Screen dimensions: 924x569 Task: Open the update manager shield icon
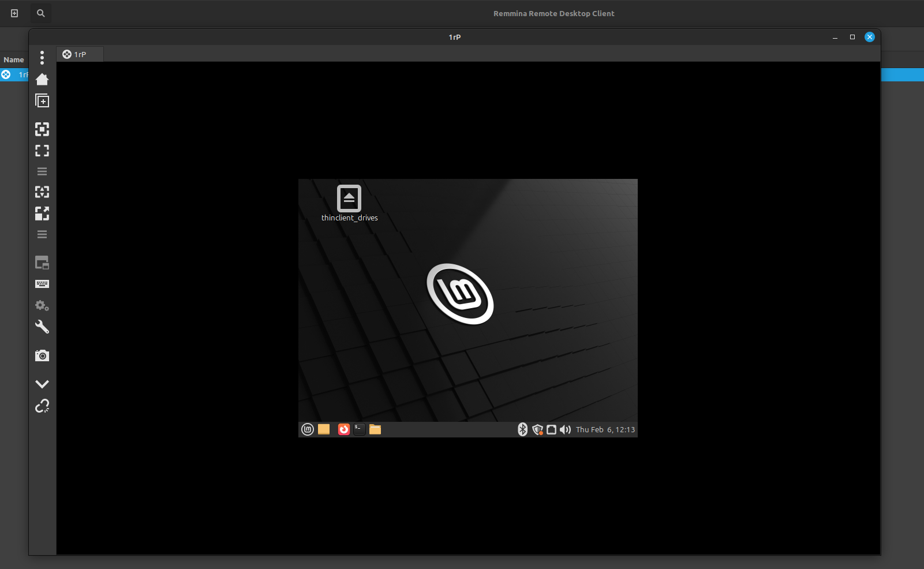[x=538, y=429]
